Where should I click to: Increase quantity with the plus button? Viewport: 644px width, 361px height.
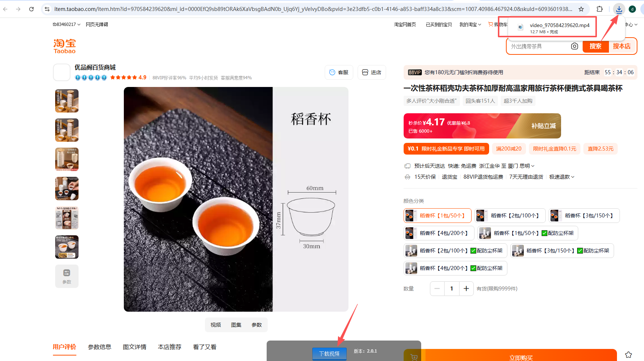pyautogui.click(x=466, y=289)
